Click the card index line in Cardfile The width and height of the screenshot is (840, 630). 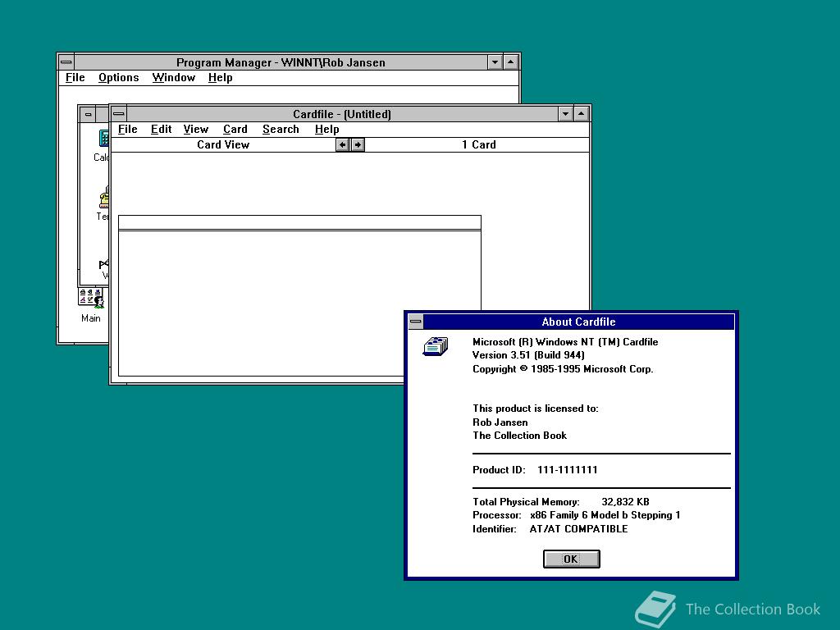click(x=299, y=223)
